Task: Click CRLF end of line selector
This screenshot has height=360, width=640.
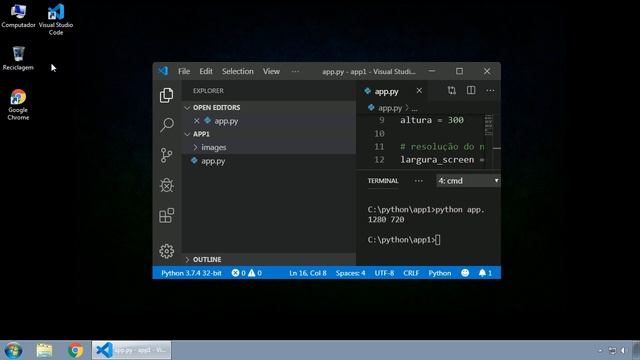Action: click(411, 273)
